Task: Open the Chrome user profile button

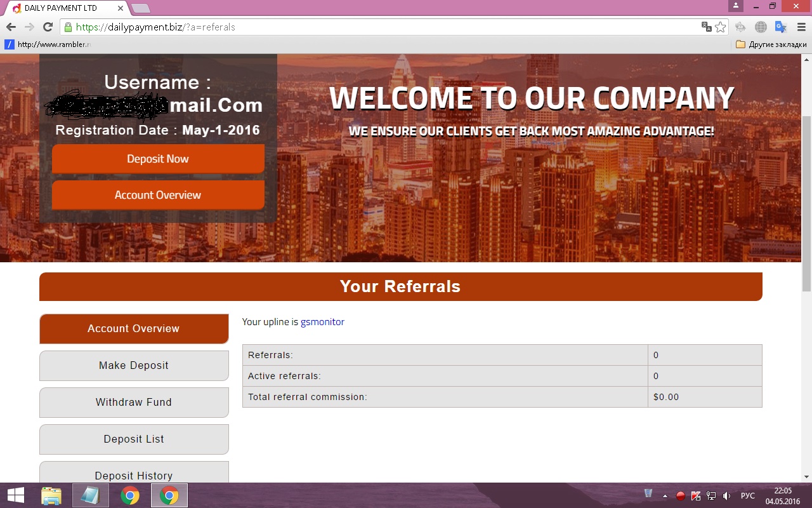Action: click(x=736, y=6)
